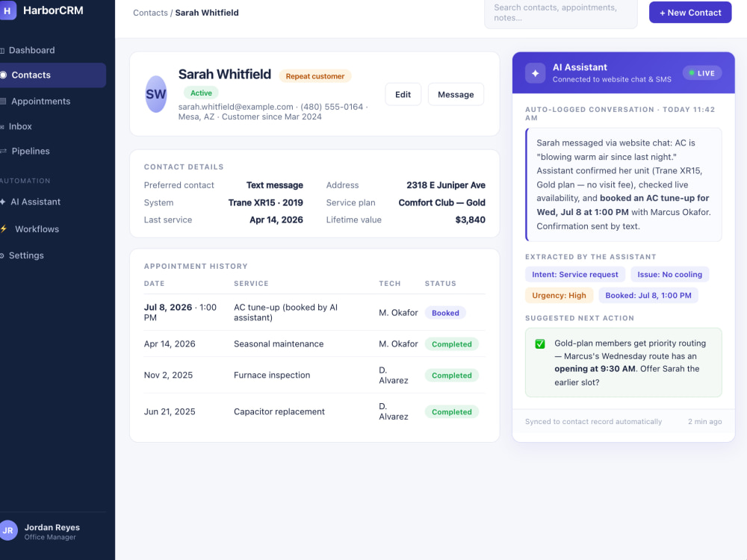The height and width of the screenshot is (560, 747).
Task: Click Capacitor replacement service entry
Action: (x=279, y=412)
